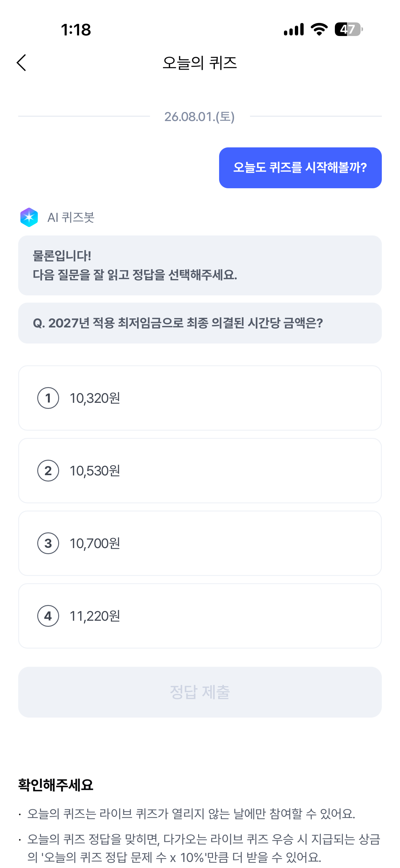Tap the circled number 1 icon
400x868 pixels.
[x=48, y=398]
